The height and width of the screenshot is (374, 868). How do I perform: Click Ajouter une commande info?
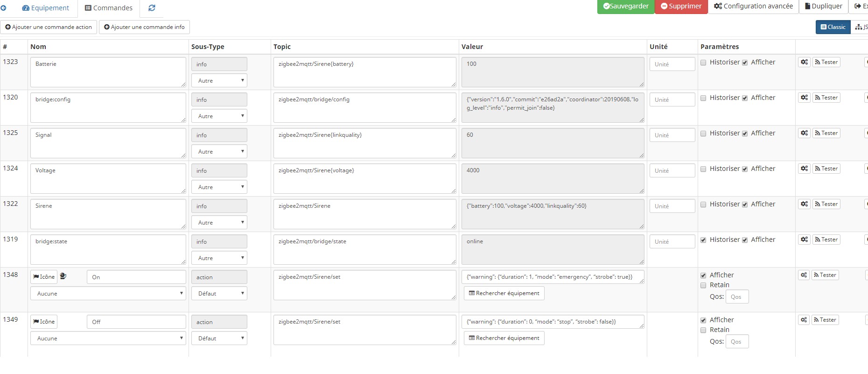(144, 27)
